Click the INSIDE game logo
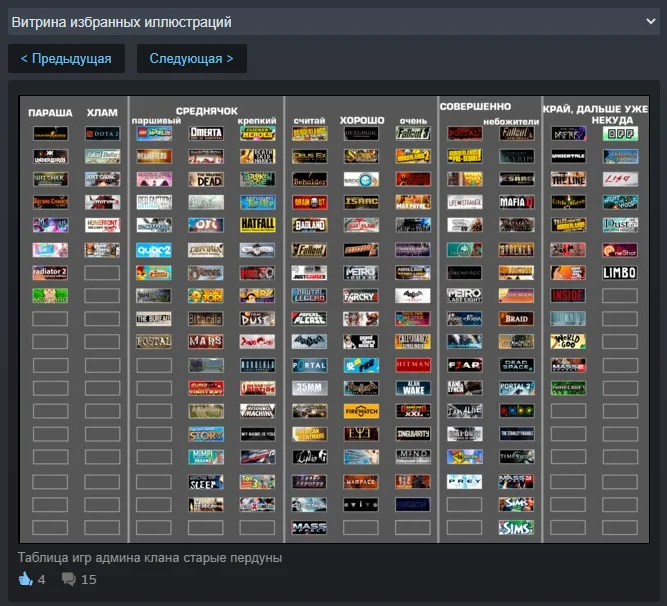Screen dimensions: 667x606 coord(568,296)
